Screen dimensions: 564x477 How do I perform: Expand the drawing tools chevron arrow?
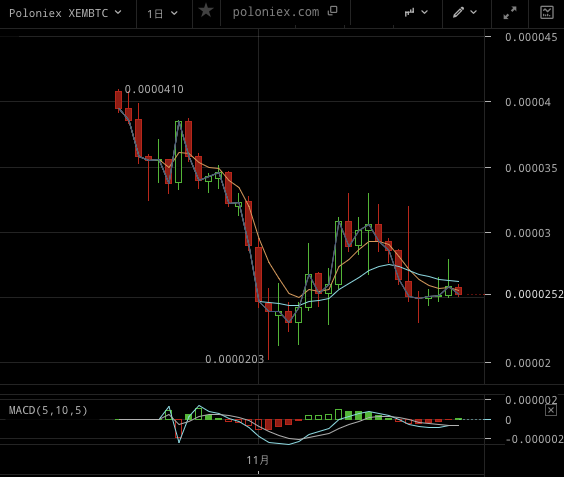tap(473, 13)
